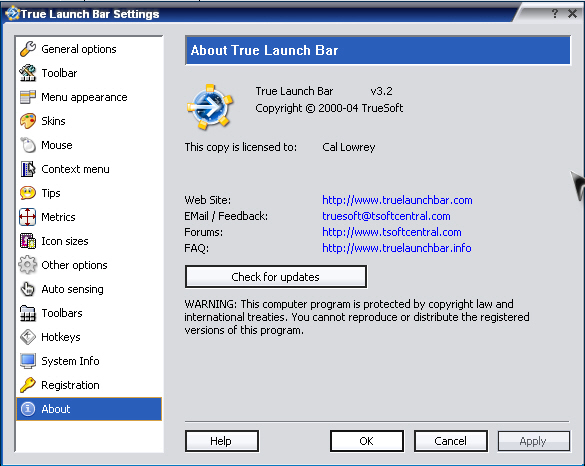The width and height of the screenshot is (585, 466).
Task: Go to Hotkeys settings
Action: [89, 337]
